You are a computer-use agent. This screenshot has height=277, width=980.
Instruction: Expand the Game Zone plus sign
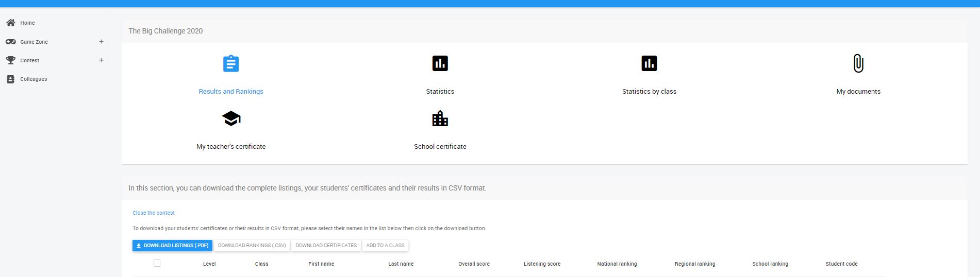(101, 42)
